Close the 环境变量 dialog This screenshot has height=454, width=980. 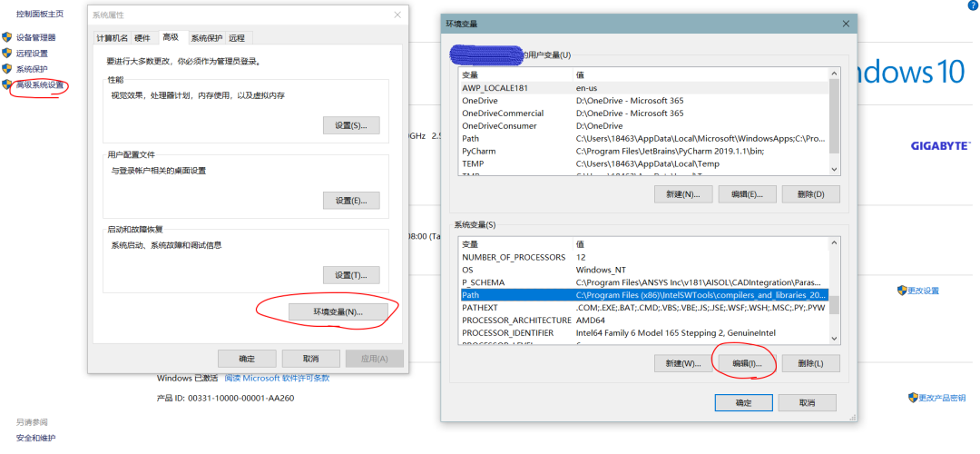click(x=846, y=24)
